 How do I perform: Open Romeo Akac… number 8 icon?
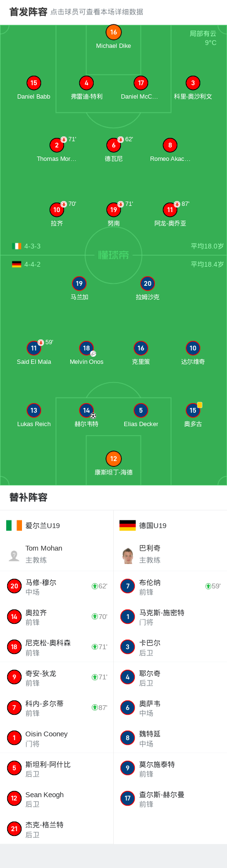[x=170, y=145]
